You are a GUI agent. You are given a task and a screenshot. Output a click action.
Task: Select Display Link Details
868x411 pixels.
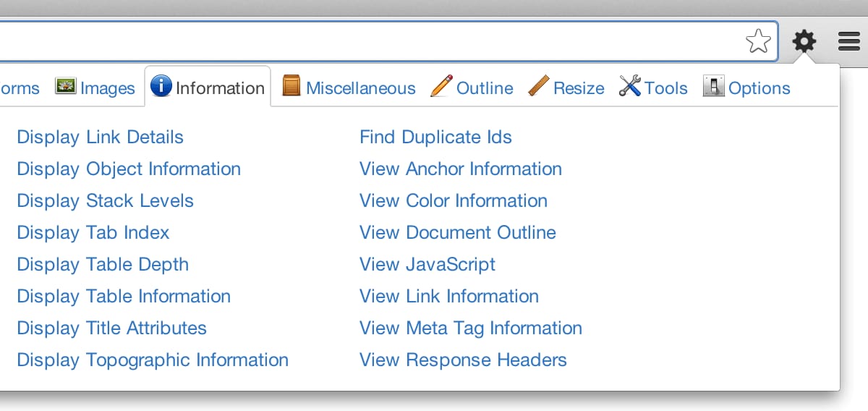tap(100, 137)
